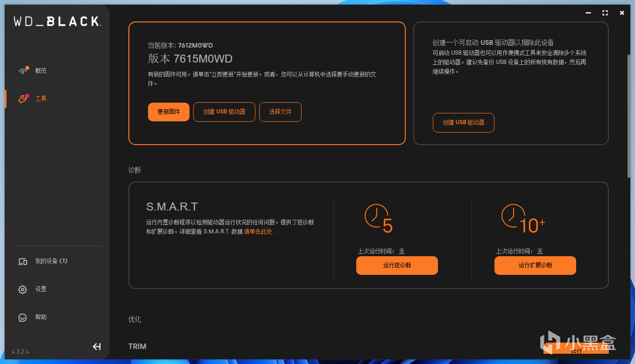Click the extended diagnostic clock 10+ icon

[x=523, y=218]
